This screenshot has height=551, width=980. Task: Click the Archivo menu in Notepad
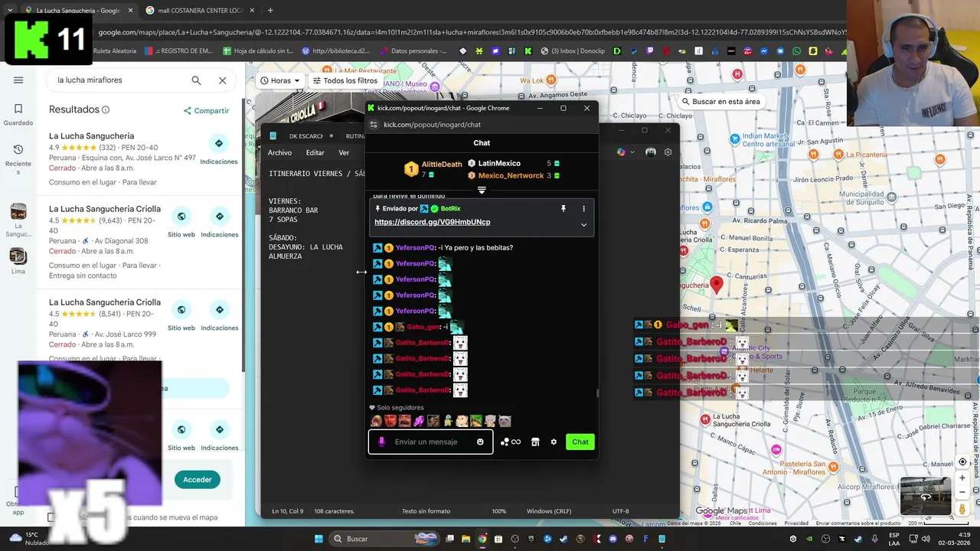pos(279,153)
